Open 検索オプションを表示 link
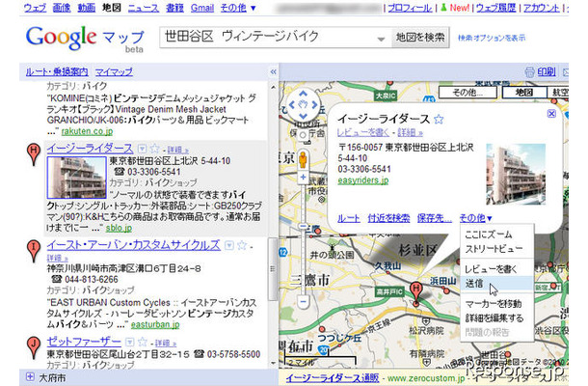 tap(492, 38)
